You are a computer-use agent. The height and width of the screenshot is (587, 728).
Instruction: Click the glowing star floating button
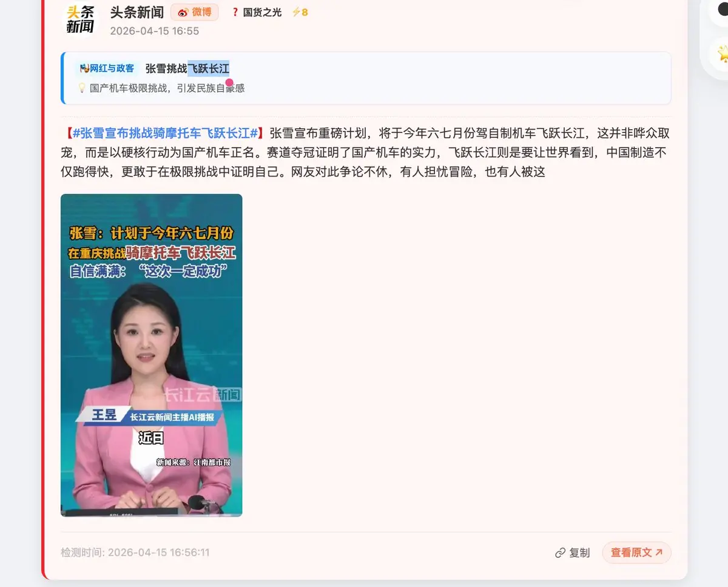[722, 54]
